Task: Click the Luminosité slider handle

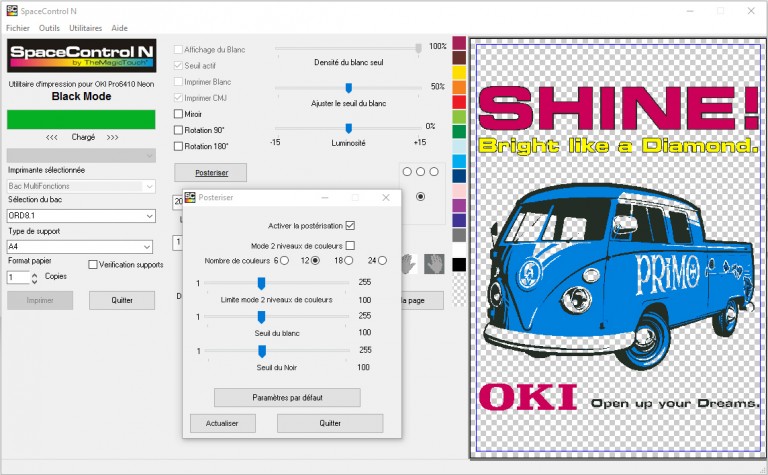Action: pos(348,127)
